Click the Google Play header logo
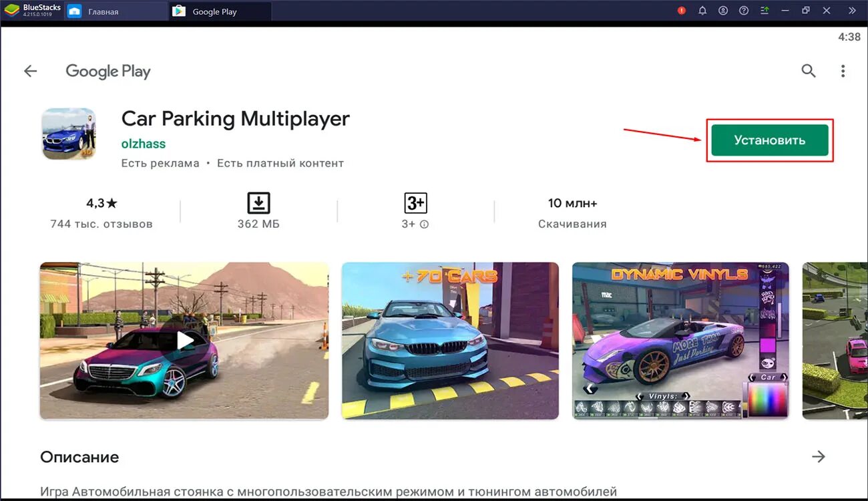868x501 pixels. point(108,71)
